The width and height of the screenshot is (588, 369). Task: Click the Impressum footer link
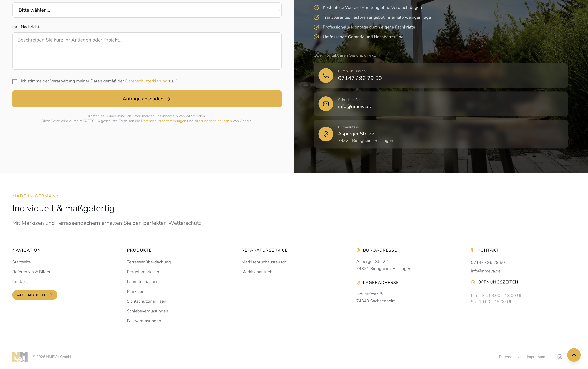click(536, 357)
